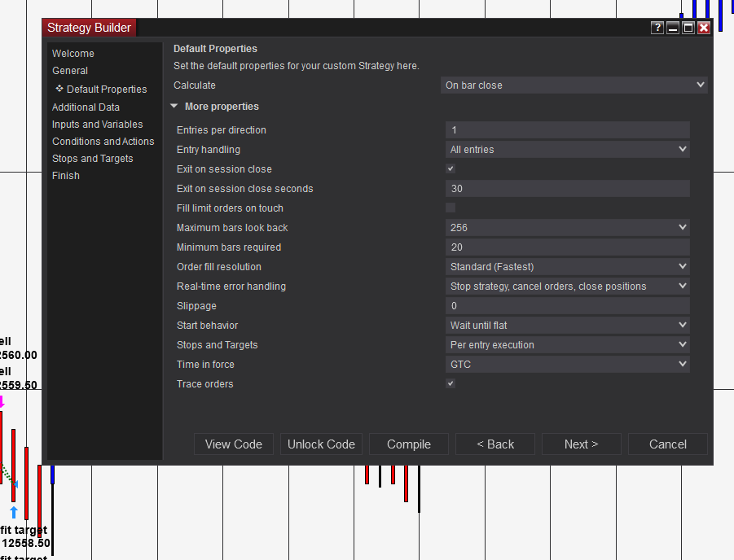Go back with the Back button
The image size is (734, 560).
pyautogui.click(x=495, y=444)
